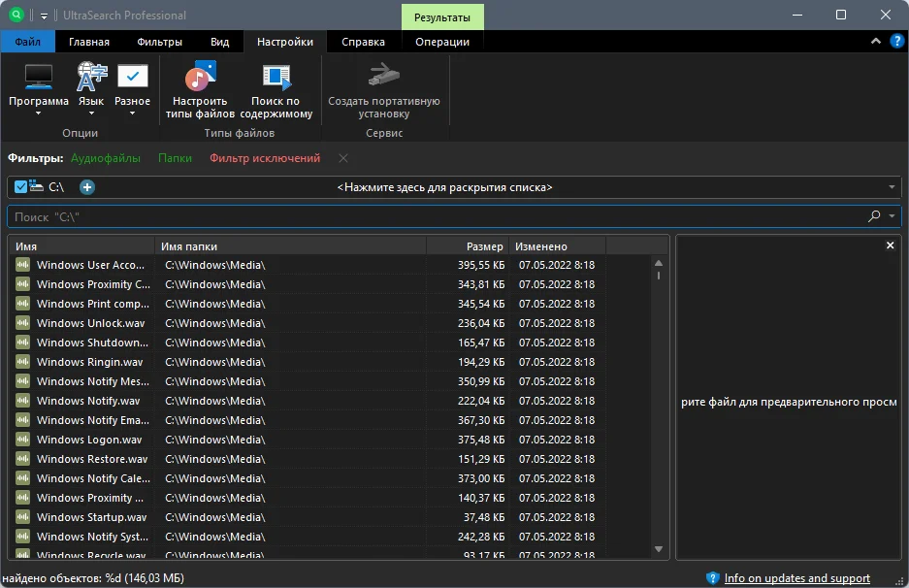909x588 pixels.
Task: Open the Файл tab
Action: [x=28, y=42]
